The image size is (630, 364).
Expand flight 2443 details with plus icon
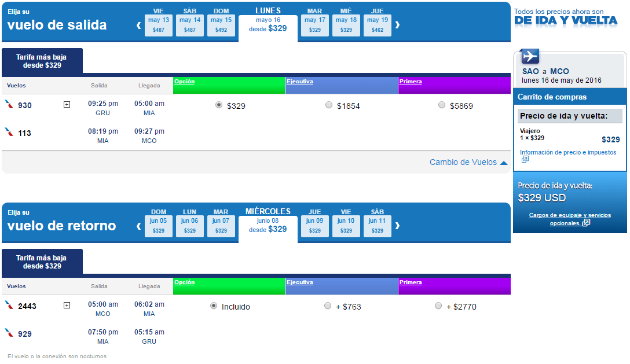click(67, 306)
